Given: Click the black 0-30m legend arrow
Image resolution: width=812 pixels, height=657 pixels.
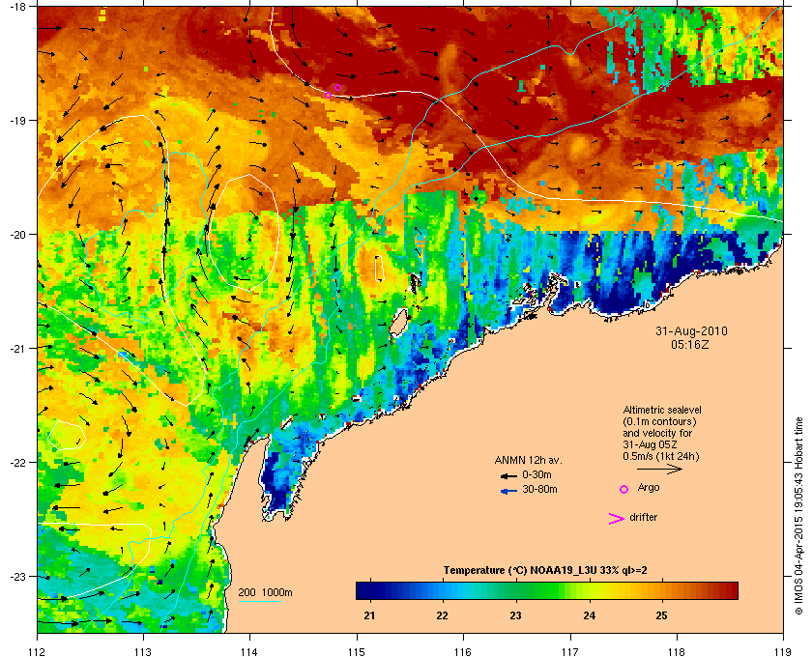Looking at the screenshot, I should pos(508,475).
